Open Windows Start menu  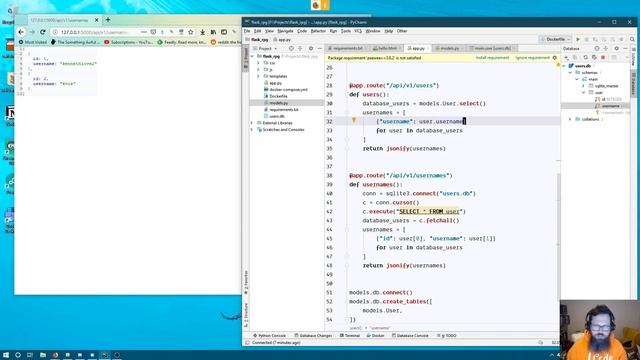coord(6,355)
